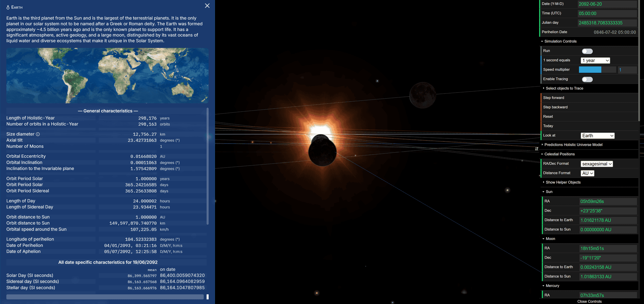Click the Earth planet symbol icon in the header
Screen dimensions: 644x304
pyautogui.click(x=7, y=7)
